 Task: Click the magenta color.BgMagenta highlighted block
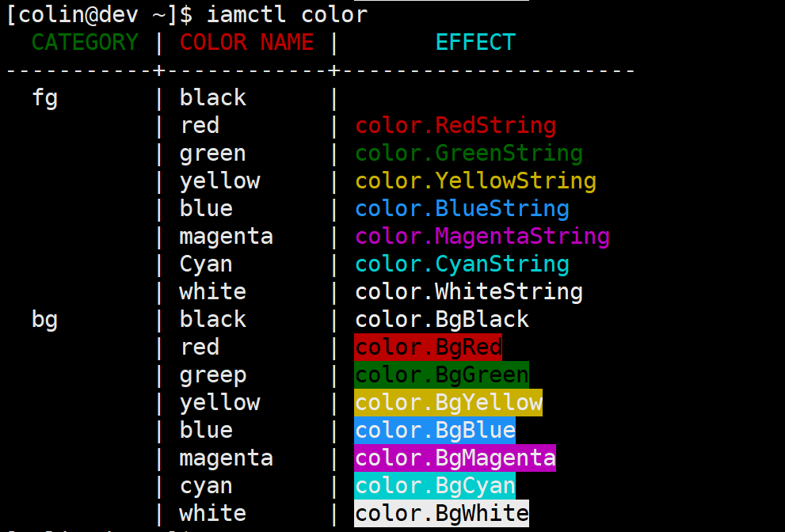(455, 458)
